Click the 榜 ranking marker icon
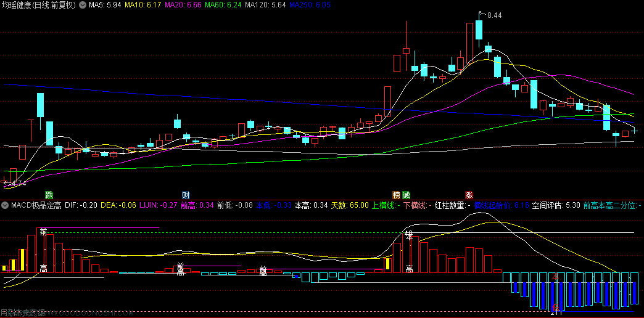This screenshot has width=644, height=318. pos(397,195)
